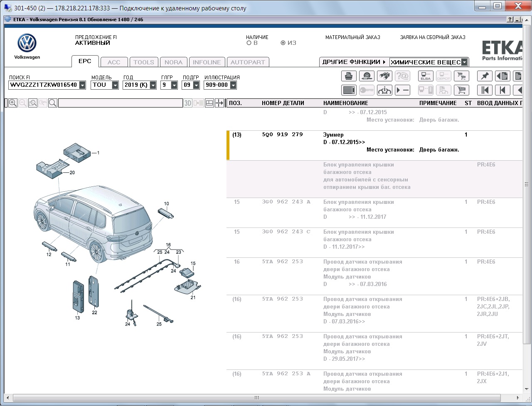This screenshot has width=532, height=406.
Task: Click the information handlebar icon
Action: [384, 90]
